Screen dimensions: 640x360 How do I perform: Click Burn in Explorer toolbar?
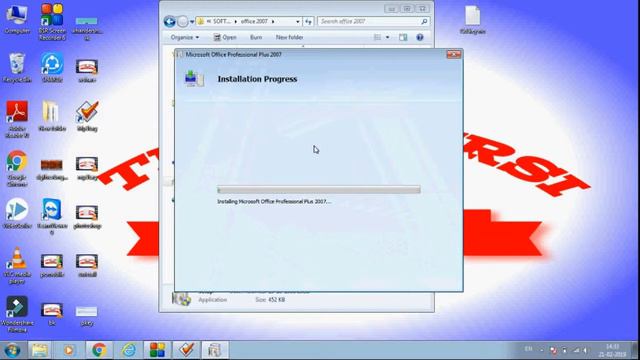tap(256, 37)
